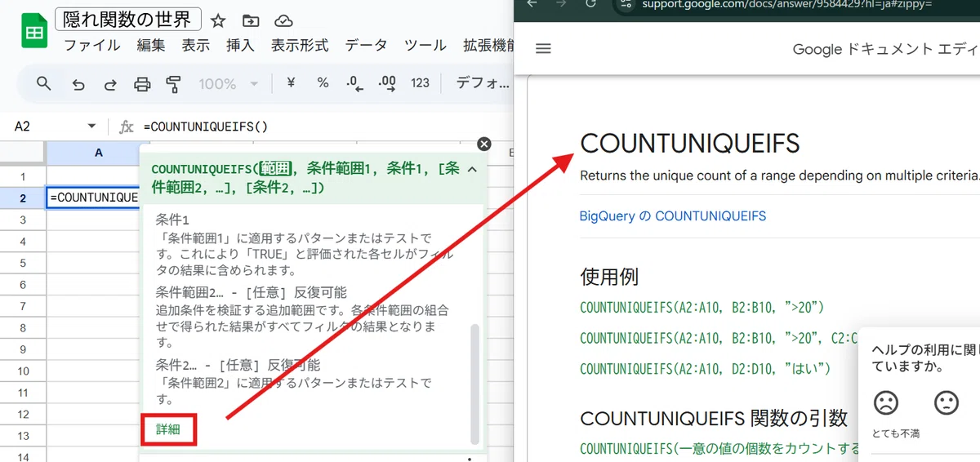Open the 表示 menu

tap(196, 45)
